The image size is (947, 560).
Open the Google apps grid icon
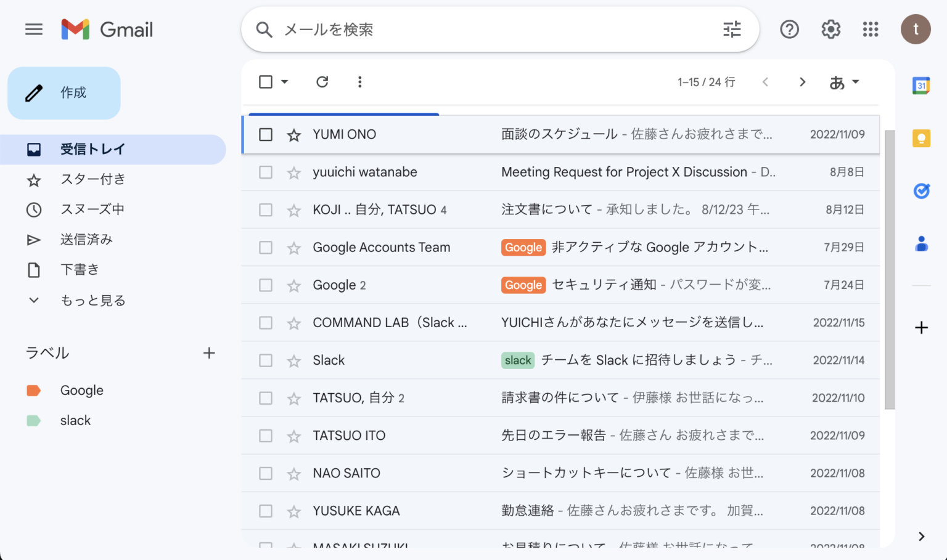pyautogui.click(x=871, y=29)
